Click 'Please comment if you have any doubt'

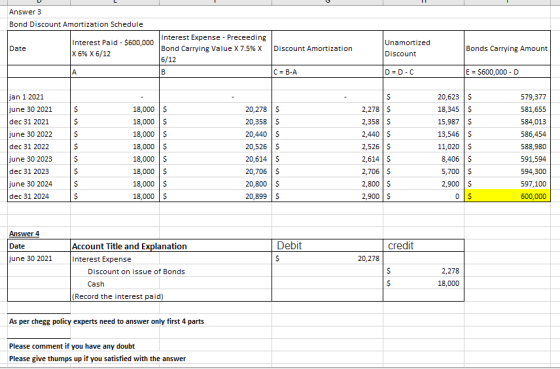coord(72,346)
